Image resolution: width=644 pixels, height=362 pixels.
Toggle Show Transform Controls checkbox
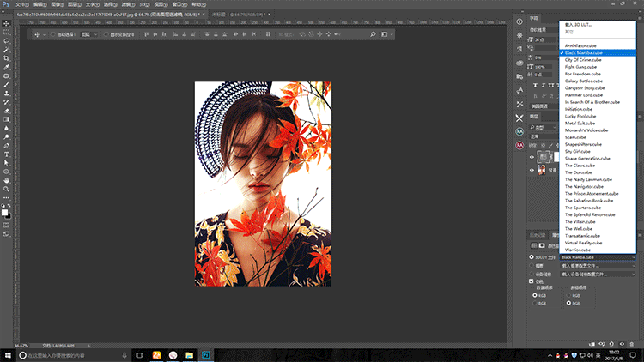106,34
